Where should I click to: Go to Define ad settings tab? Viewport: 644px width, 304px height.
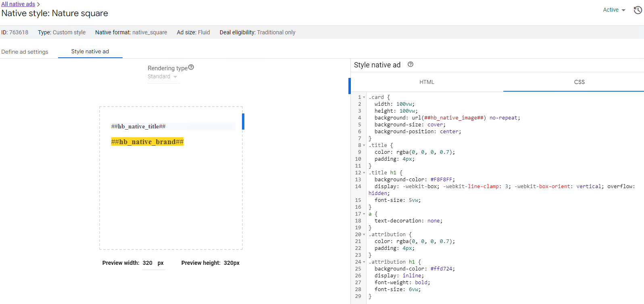click(x=25, y=52)
